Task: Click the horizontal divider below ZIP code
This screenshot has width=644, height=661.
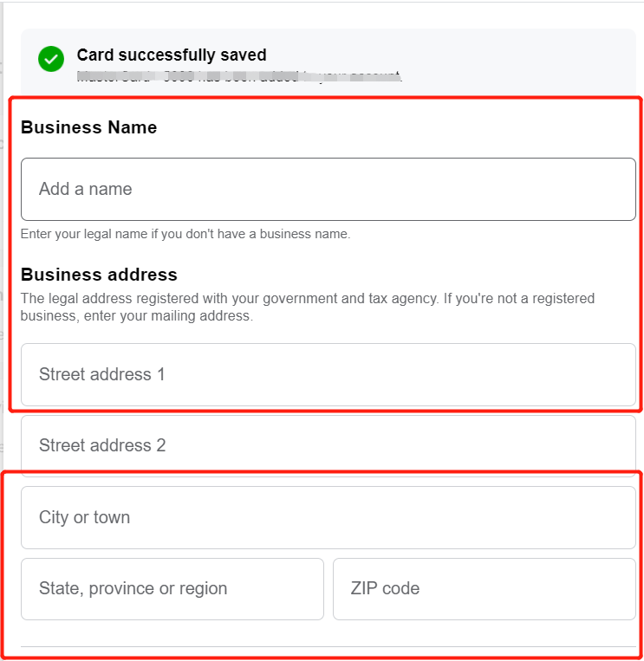Action: pyautogui.click(x=328, y=646)
